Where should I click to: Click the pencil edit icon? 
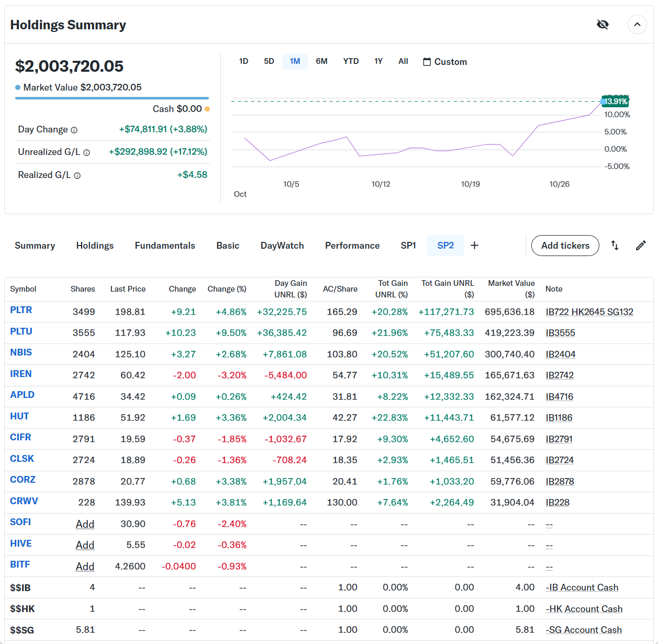coord(641,246)
